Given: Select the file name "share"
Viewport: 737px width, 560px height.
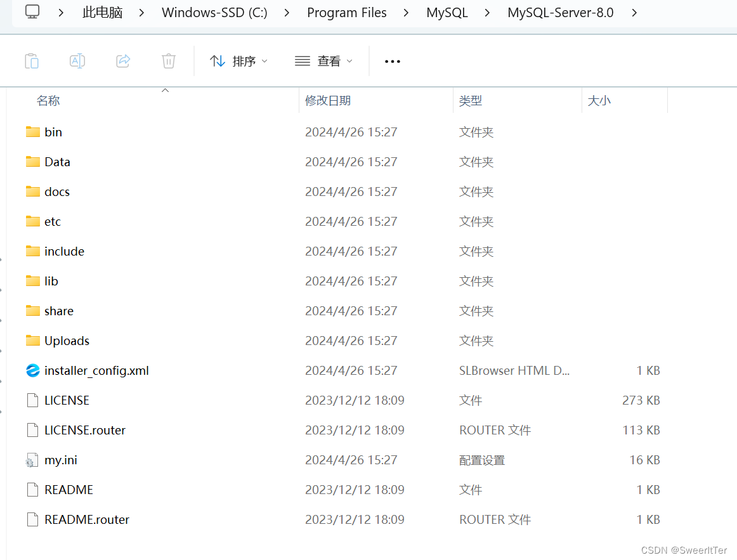Looking at the screenshot, I should (x=59, y=311).
